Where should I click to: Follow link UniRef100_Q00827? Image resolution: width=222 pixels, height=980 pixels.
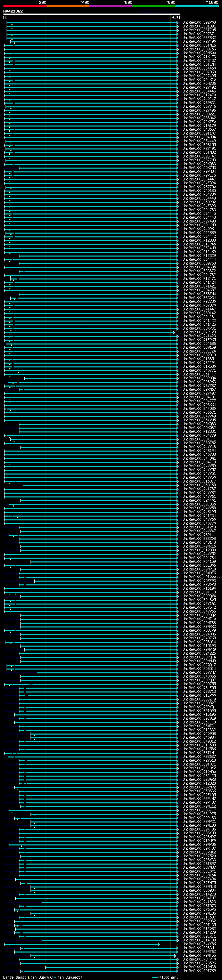[x=199, y=703]
